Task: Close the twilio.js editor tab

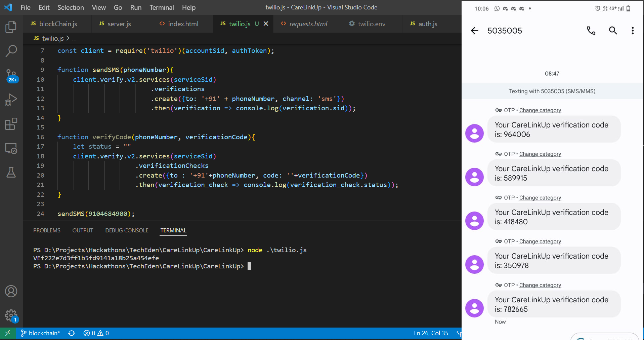Action: click(x=266, y=24)
